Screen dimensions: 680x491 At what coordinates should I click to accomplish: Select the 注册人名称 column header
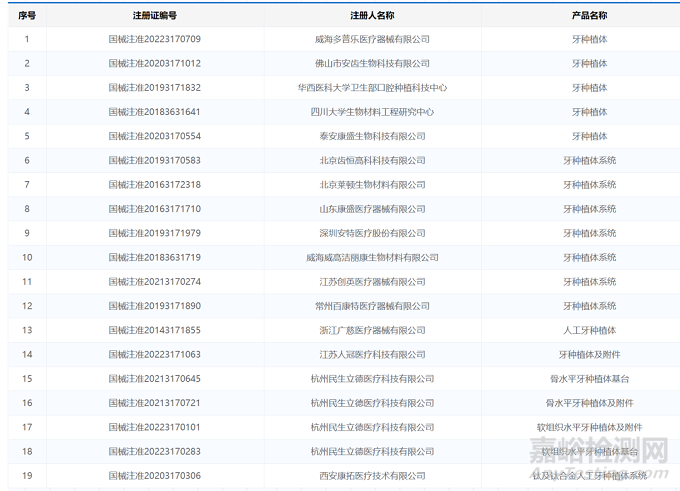[x=372, y=16]
